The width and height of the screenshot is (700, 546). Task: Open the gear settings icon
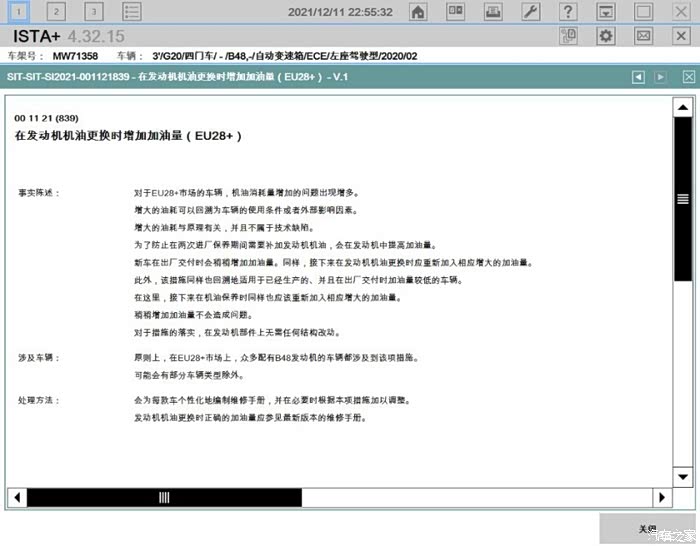[606, 36]
